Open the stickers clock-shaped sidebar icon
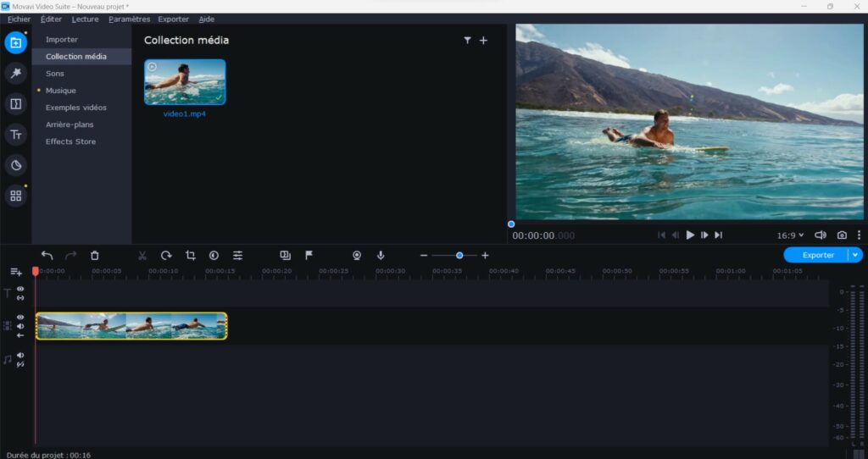Viewport: 868px width, 459px height. point(15,165)
